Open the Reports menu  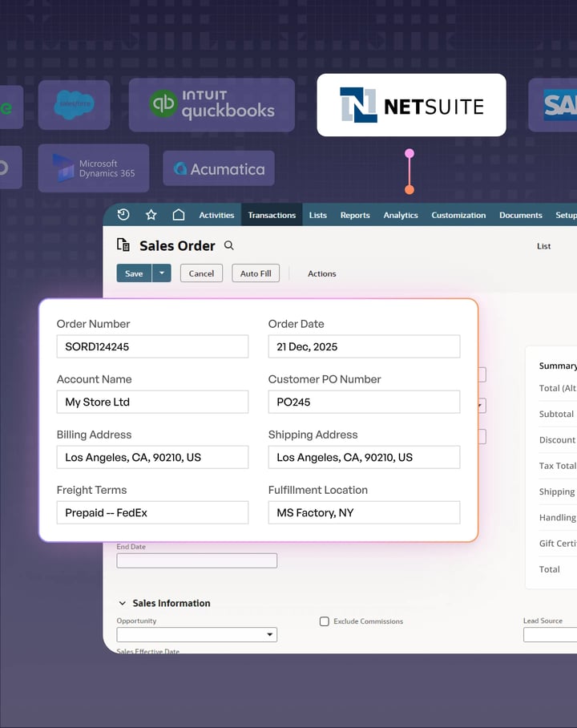(355, 215)
